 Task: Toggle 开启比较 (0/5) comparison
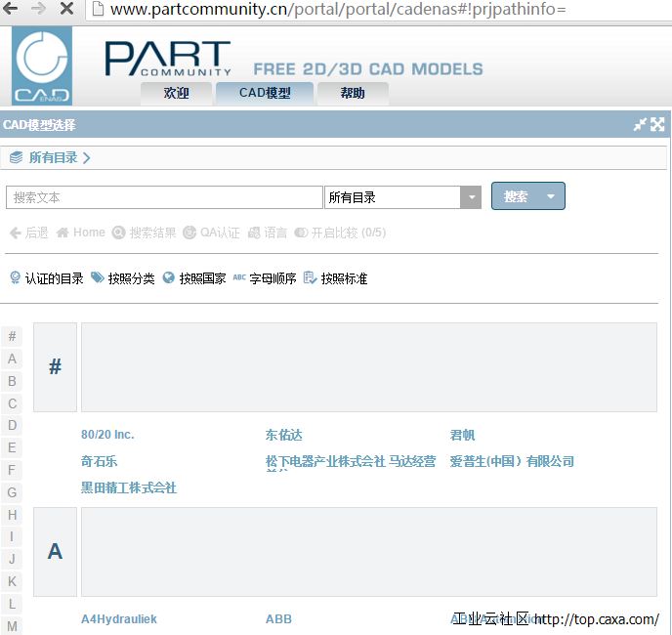[340, 233]
